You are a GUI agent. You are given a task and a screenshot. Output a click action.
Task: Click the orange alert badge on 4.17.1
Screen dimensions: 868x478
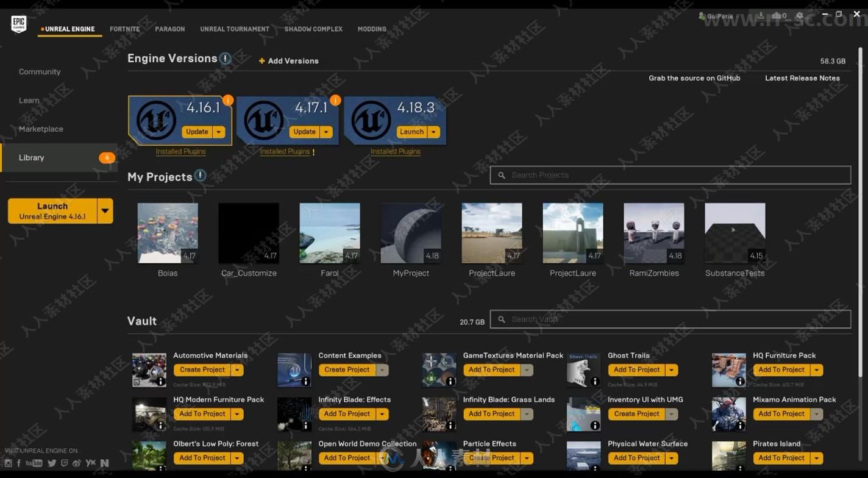coord(335,100)
